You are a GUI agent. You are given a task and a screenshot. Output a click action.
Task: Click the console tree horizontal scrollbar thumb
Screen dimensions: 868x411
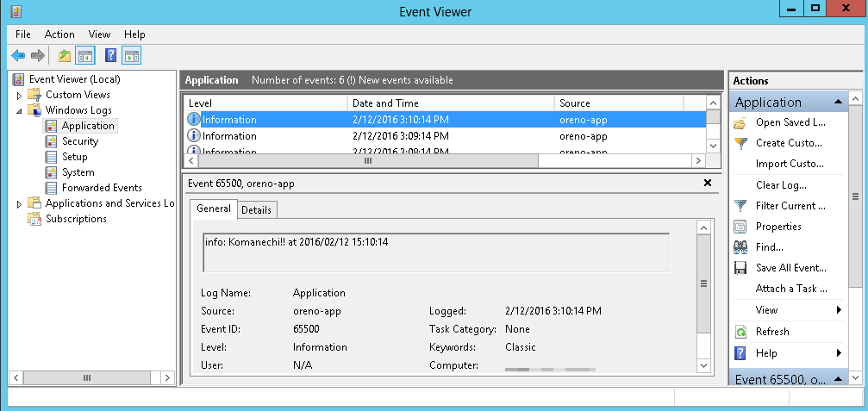pos(87,377)
